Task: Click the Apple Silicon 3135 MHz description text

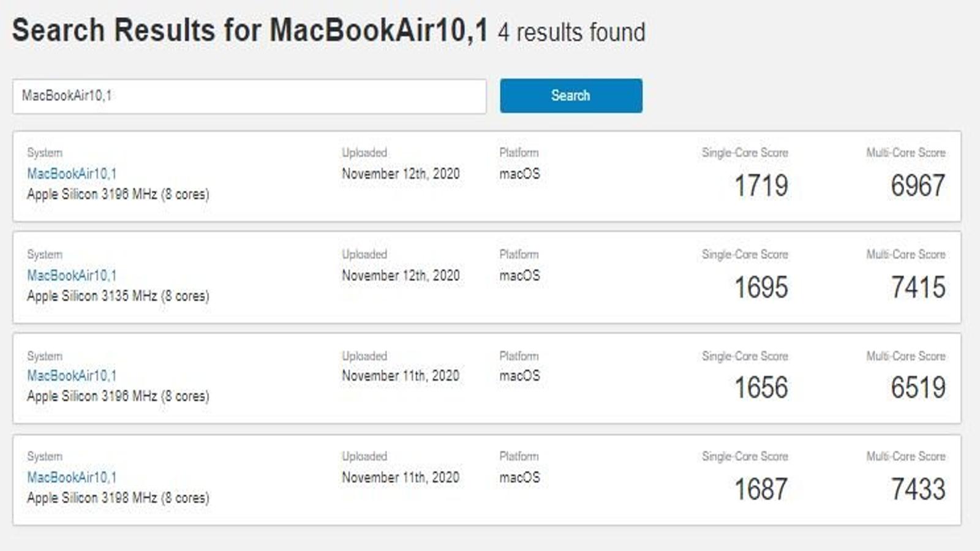Action: click(x=118, y=296)
